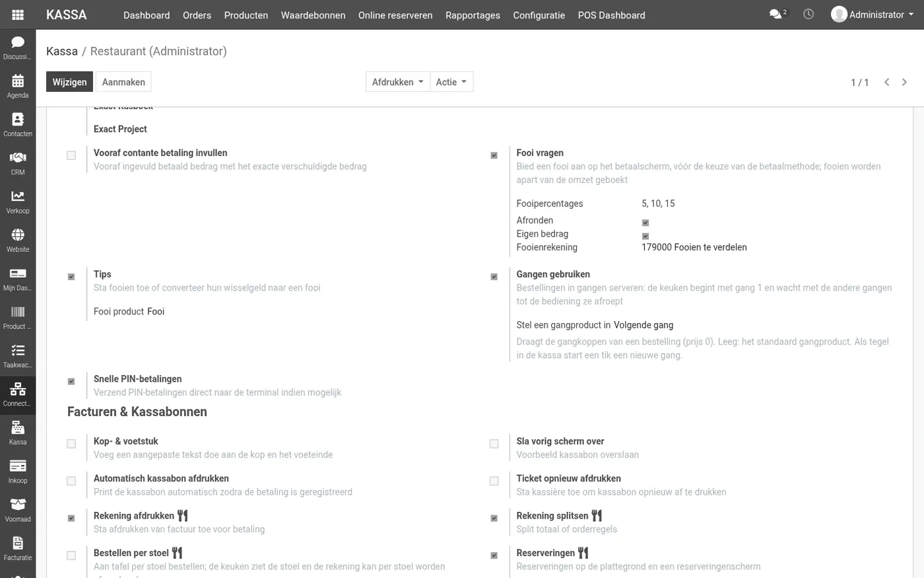Go to next record arrow

(x=904, y=82)
